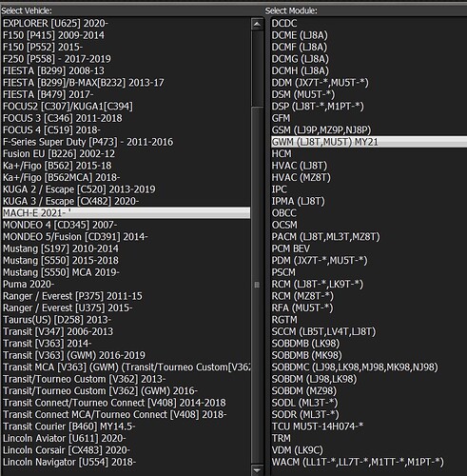
Task: Select TCU MU5T-14H074-* module
Action: click(318, 426)
